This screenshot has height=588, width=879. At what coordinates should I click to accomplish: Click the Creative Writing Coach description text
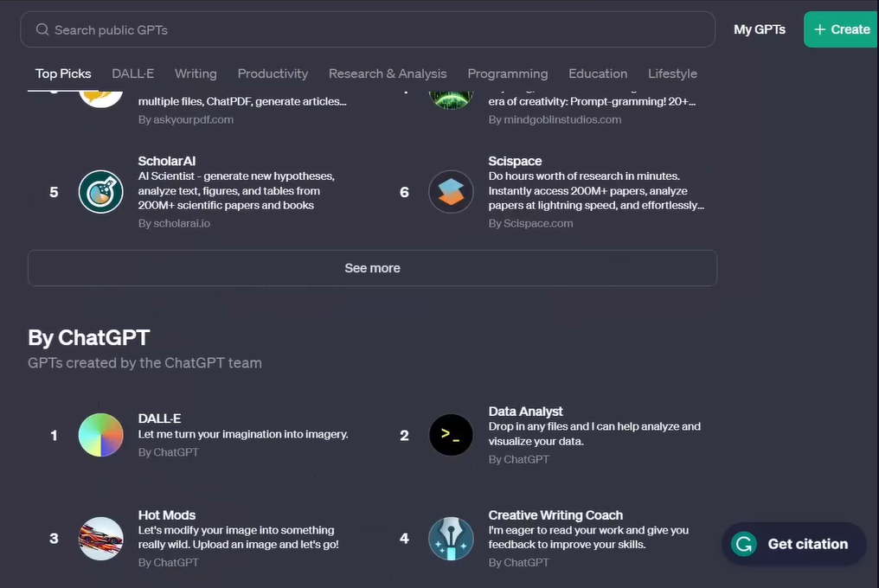[x=588, y=537]
